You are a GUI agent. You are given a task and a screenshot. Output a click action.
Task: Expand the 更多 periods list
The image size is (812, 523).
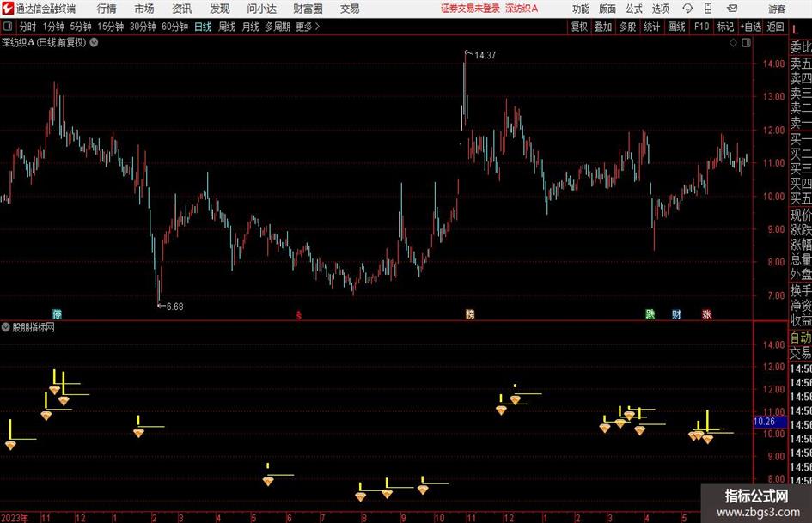tap(308, 27)
